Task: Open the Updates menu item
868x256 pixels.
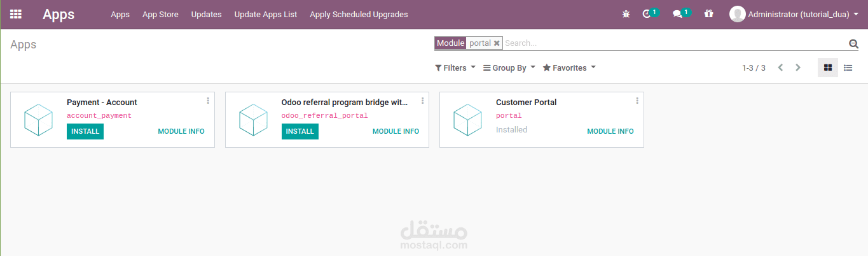Action: point(207,14)
